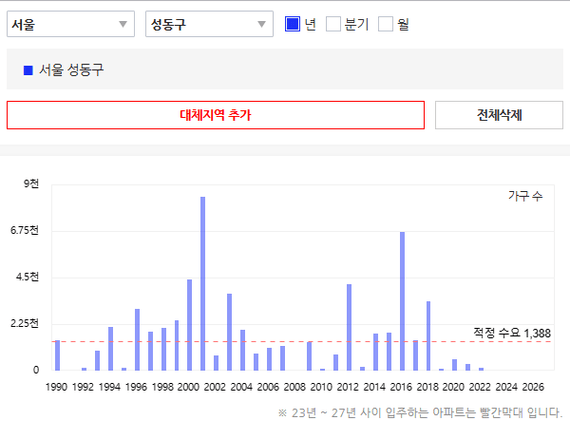Screen dimensions: 570x423
Task: Click the 2.25천 y-axis label
Action: click(24, 323)
